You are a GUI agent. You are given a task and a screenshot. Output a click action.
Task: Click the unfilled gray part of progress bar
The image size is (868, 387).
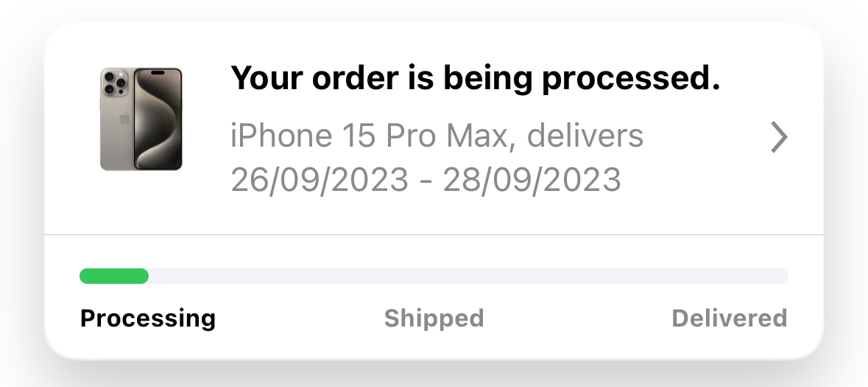(468, 276)
